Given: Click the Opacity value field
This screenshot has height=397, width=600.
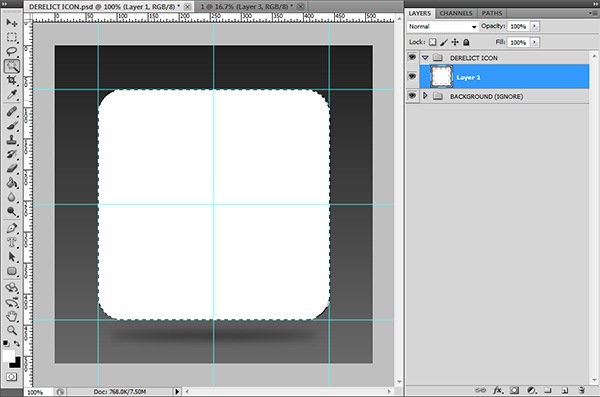Looking at the screenshot, I should [518, 26].
